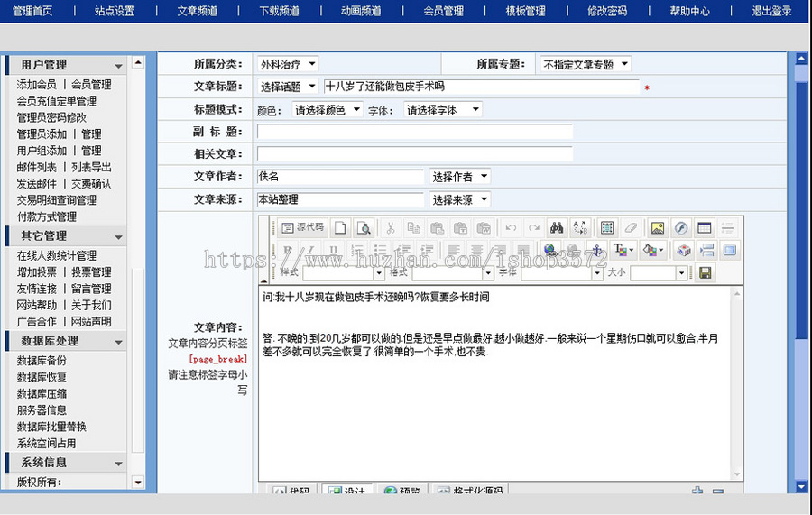This screenshot has width=812, height=515.
Task: Click the Paste as plain text icon
Action: click(x=460, y=228)
